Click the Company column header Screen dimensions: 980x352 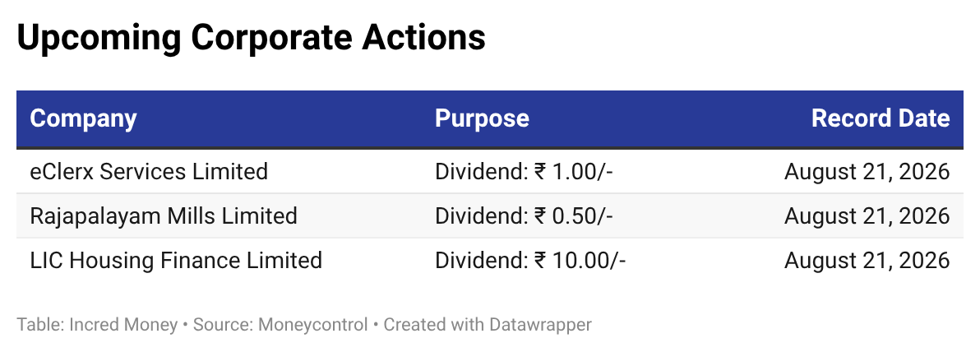[x=83, y=118]
